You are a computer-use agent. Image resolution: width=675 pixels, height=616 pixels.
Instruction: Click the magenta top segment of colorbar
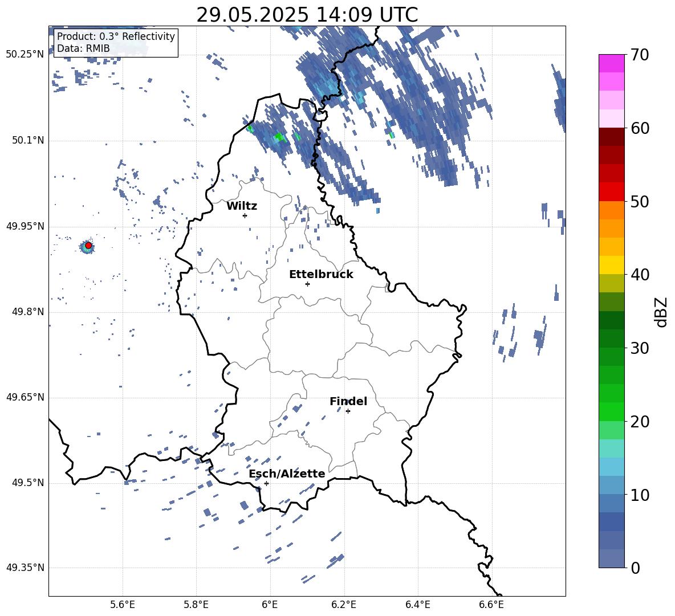pos(612,64)
